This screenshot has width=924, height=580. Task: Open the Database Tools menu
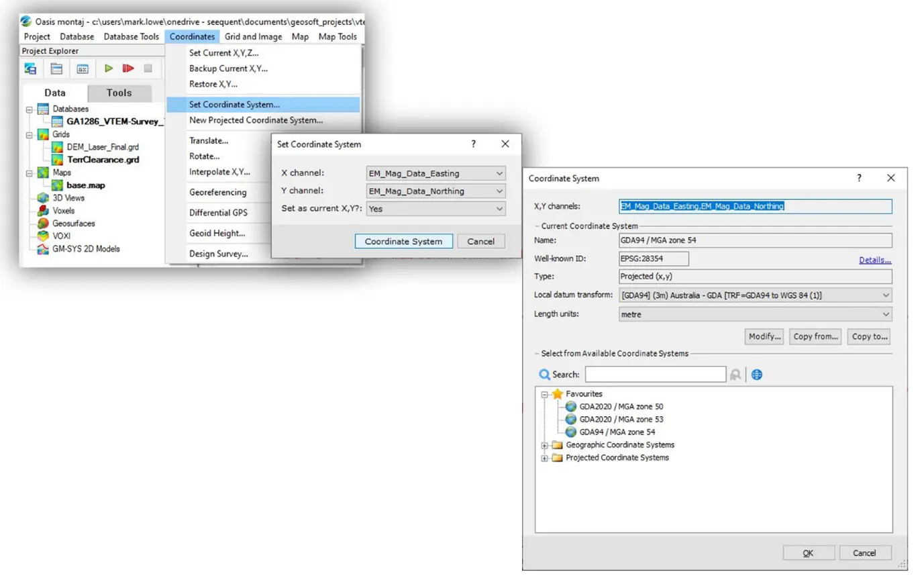coord(132,37)
